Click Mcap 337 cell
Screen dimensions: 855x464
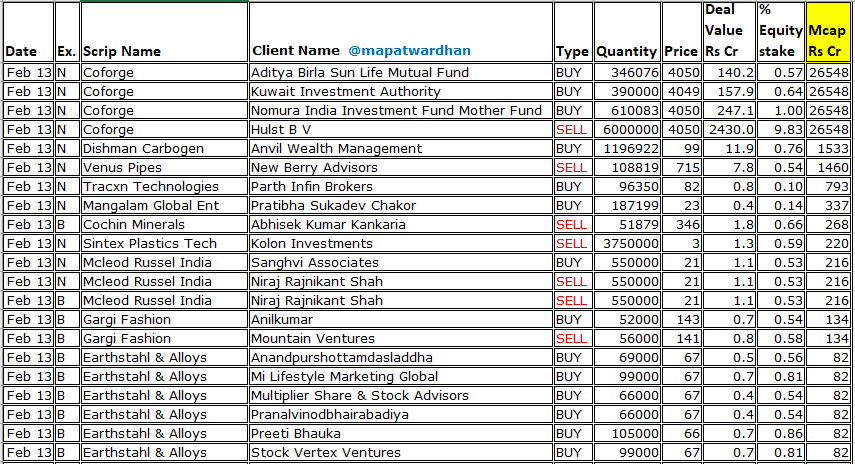pos(827,206)
